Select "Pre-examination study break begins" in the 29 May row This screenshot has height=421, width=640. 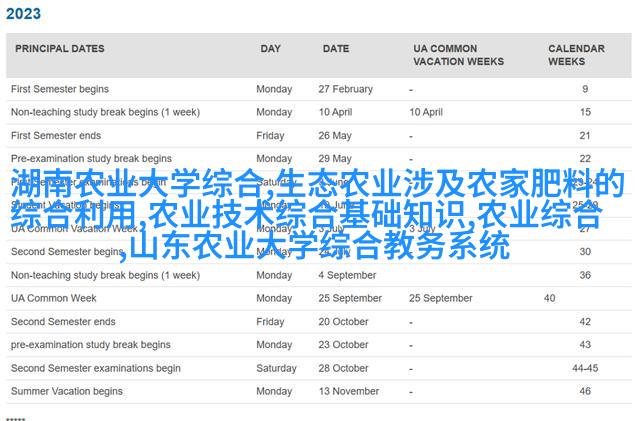tap(91, 158)
